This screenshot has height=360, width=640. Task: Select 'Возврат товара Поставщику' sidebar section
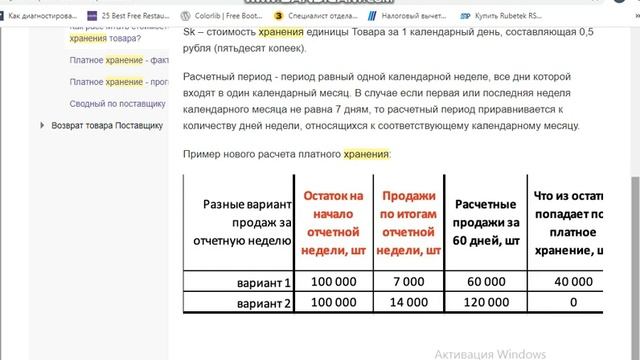click(x=107, y=125)
